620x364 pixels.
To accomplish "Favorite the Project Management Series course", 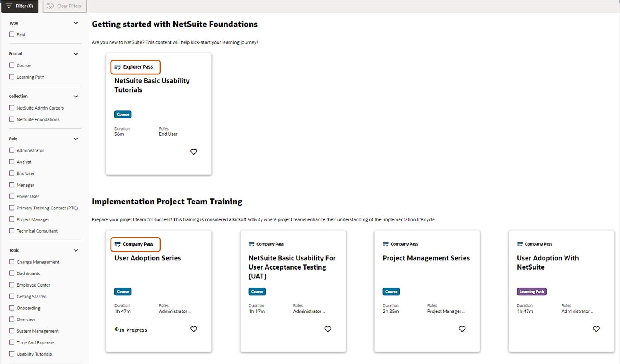I will point(462,329).
